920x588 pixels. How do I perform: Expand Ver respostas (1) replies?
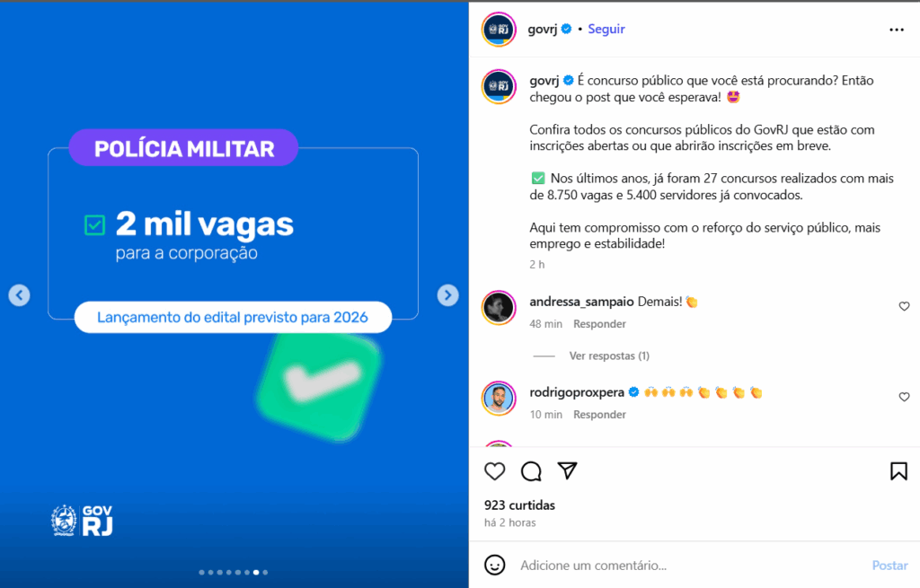pyautogui.click(x=609, y=355)
